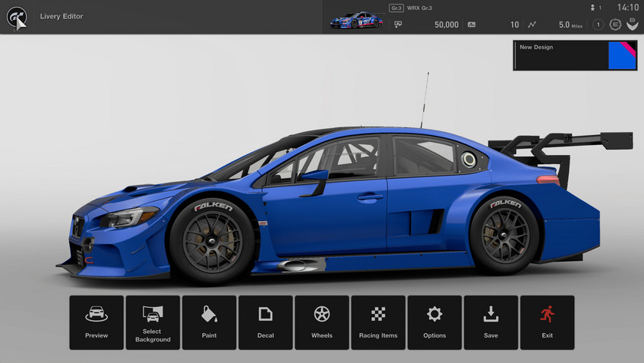644x363 pixels.
Task: Open the Options gear menu
Action: (x=435, y=322)
